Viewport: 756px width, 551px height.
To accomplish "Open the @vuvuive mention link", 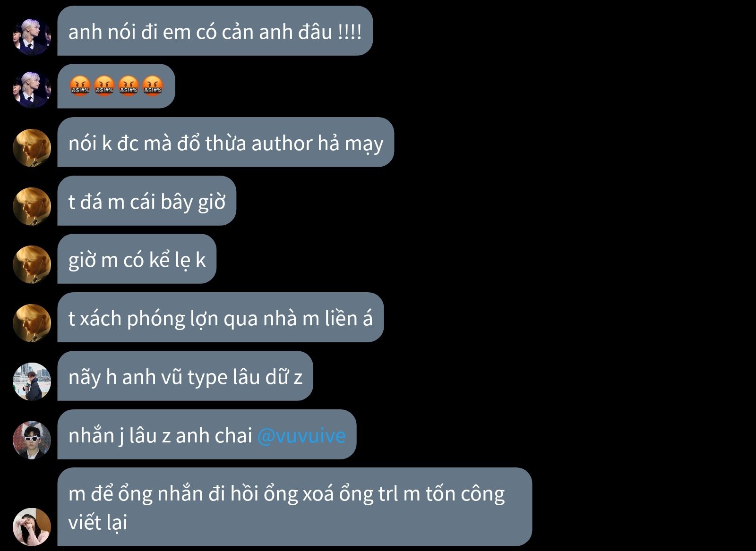I will point(301,435).
